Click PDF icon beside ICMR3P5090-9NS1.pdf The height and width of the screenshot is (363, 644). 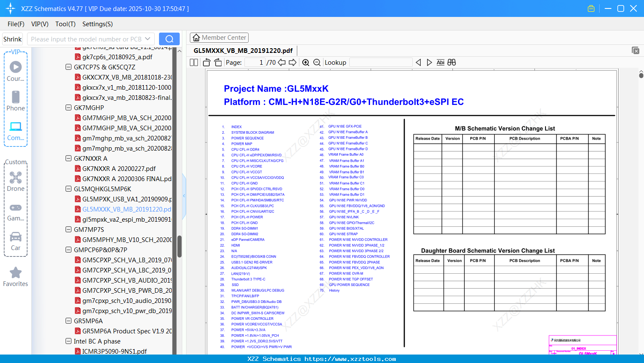point(78,351)
